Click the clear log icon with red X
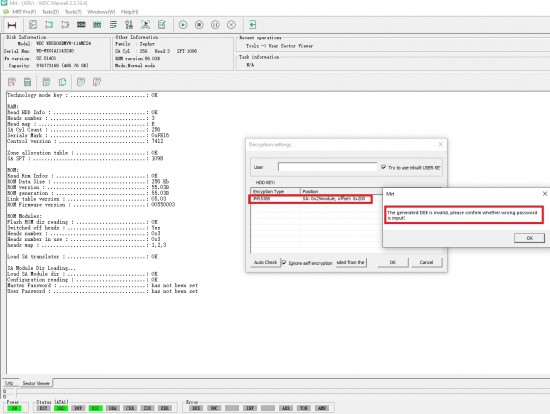Viewport: 550px width, 414px height. tap(12, 82)
